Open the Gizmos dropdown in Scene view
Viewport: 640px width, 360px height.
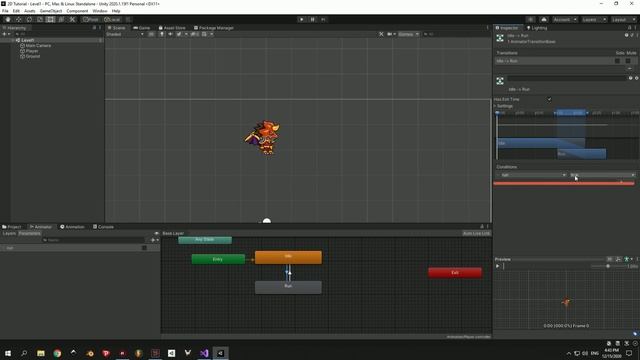pos(408,34)
